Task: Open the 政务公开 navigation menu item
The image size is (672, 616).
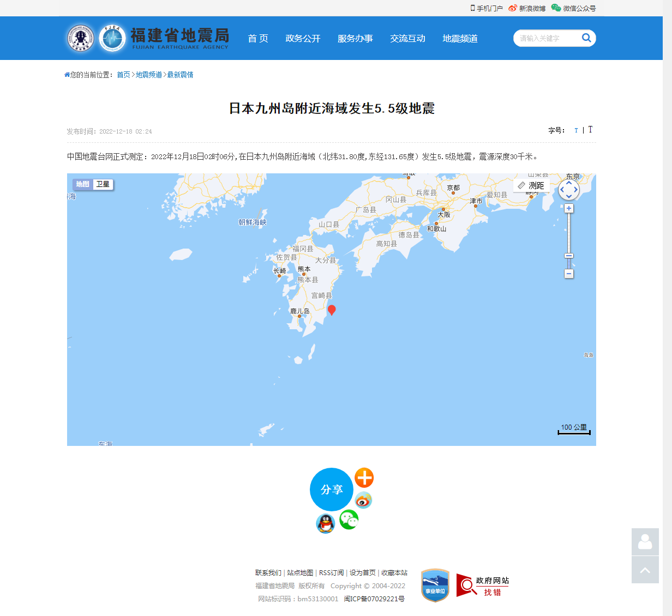Action: [303, 38]
